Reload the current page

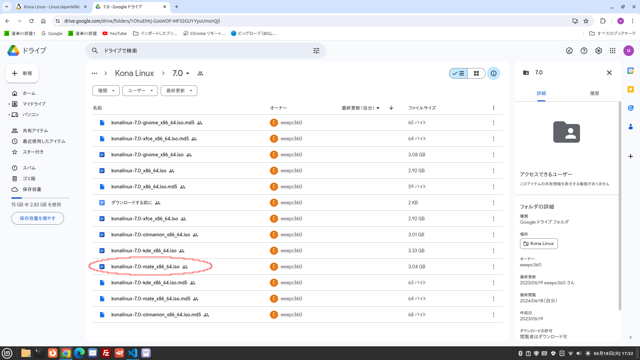coord(31,21)
